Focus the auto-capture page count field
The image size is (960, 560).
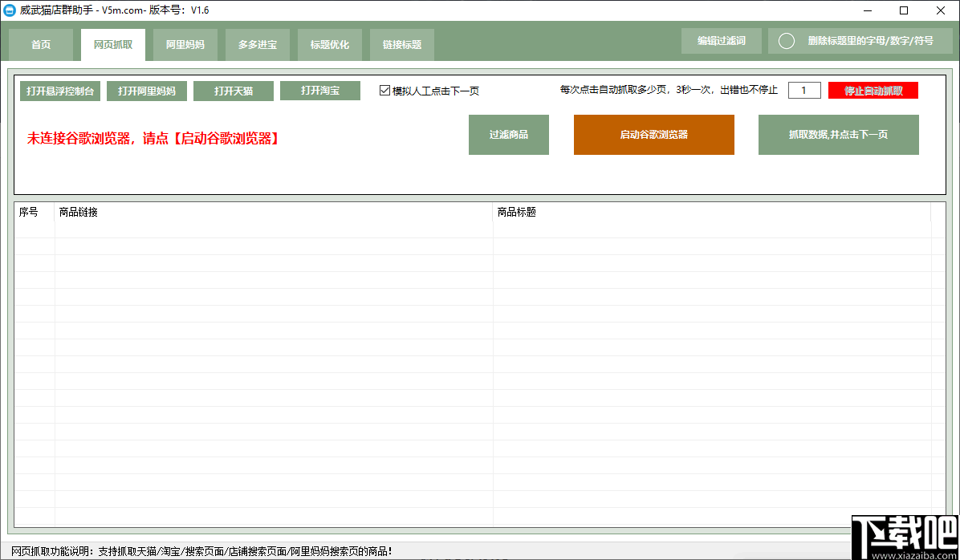coord(804,91)
